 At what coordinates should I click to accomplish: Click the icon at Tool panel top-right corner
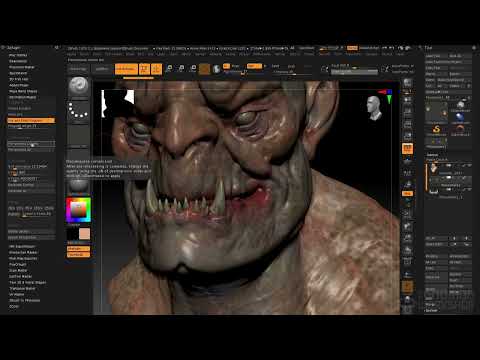[x=474, y=48]
